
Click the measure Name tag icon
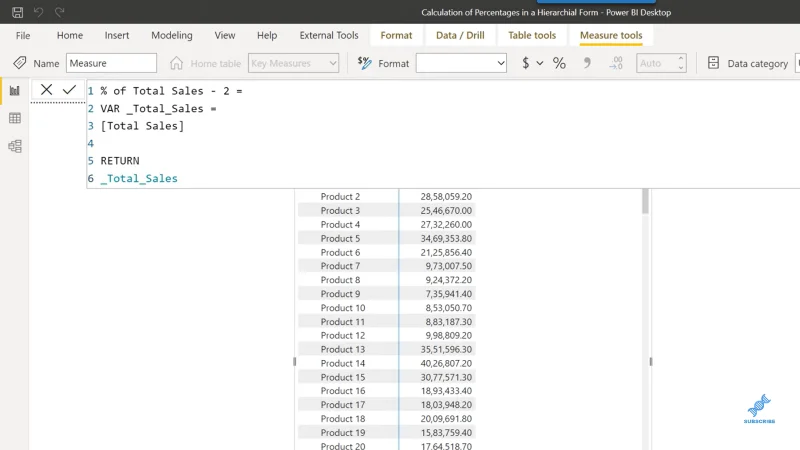19,63
